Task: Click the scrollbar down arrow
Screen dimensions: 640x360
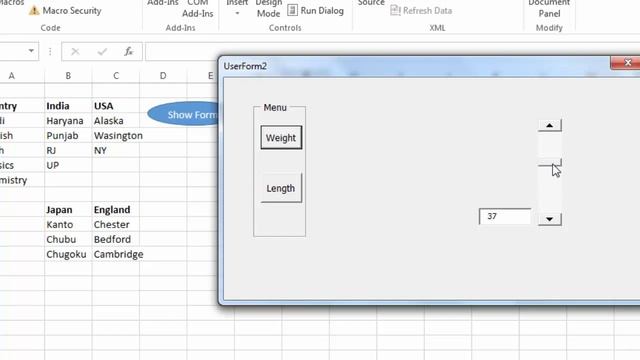Action: pos(549,219)
